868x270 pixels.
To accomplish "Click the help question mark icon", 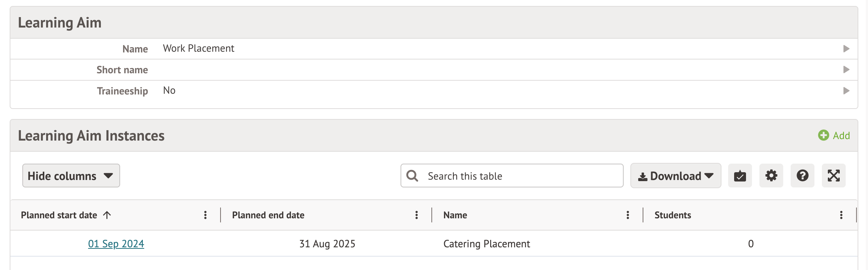I will click(x=802, y=176).
